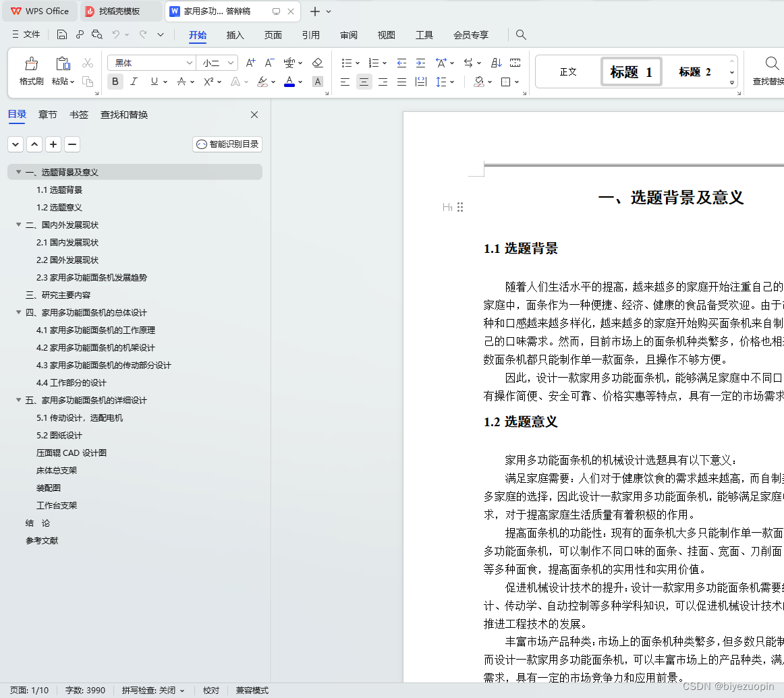Click the Justify alignment icon
The width and height of the screenshot is (784, 698).
click(x=401, y=82)
